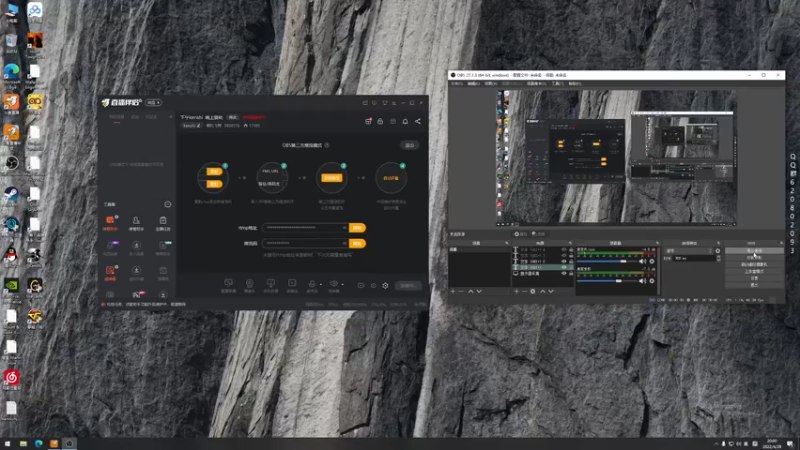Click the help question mark beside OBS mode title

(327, 145)
